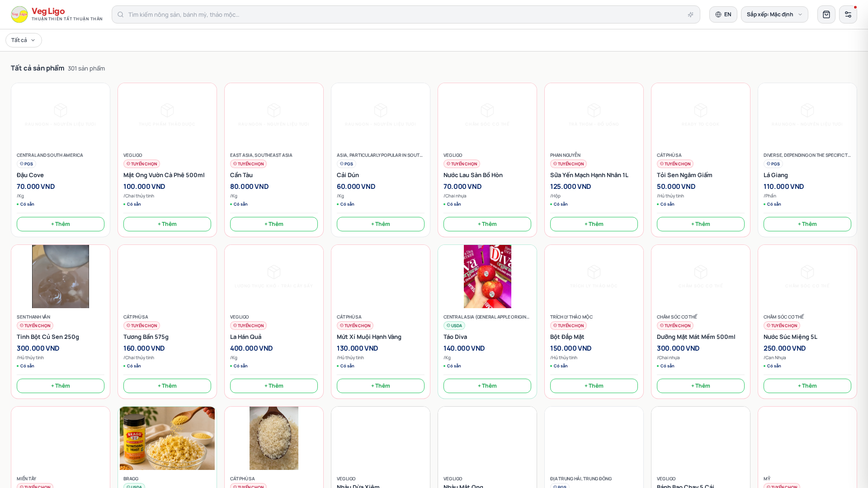Add Tinh Bột Củ Sen 250g to cart
This screenshot has height=488, width=868.
pyautogui.click(x=61, y=386)
